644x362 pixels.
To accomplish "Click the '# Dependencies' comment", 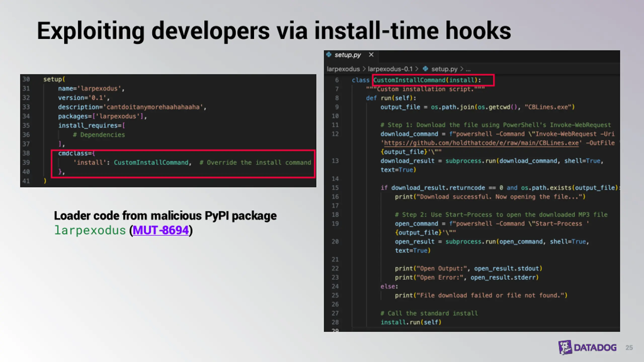I will [x=99, y=135].
